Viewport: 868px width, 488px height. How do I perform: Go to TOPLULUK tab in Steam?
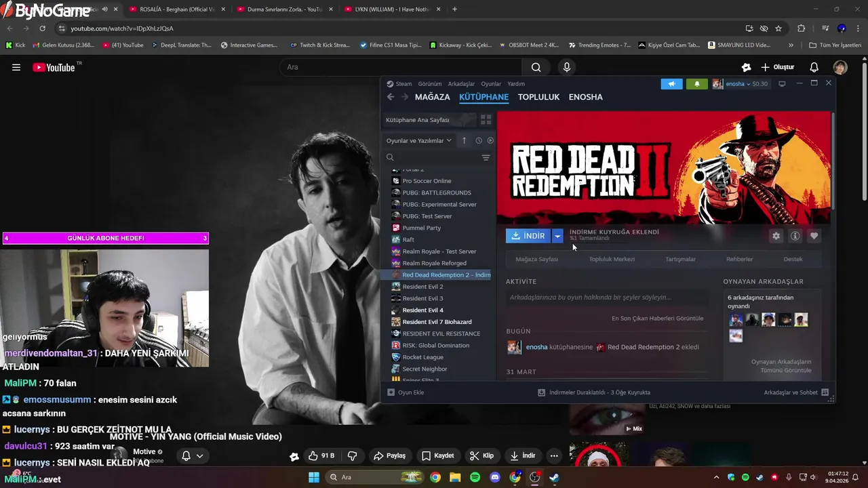(538, 97)
